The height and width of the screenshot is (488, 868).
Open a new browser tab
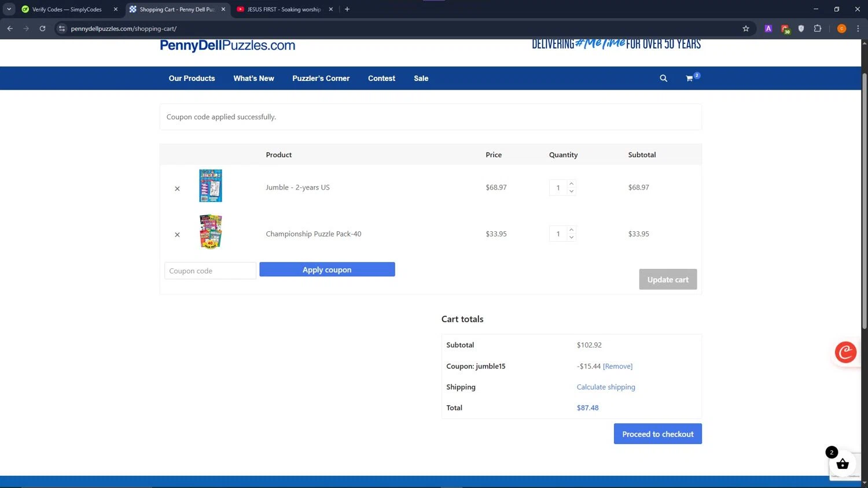tap(347, 9)
